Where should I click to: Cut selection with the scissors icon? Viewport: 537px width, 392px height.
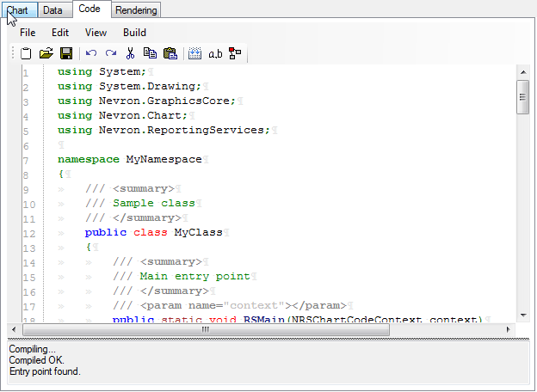(x=131, y=53)
